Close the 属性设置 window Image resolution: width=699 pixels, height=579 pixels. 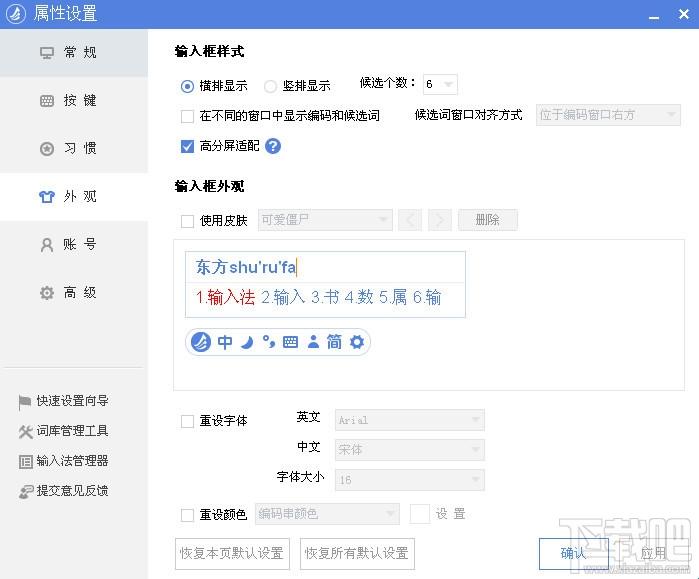point(684,14)
